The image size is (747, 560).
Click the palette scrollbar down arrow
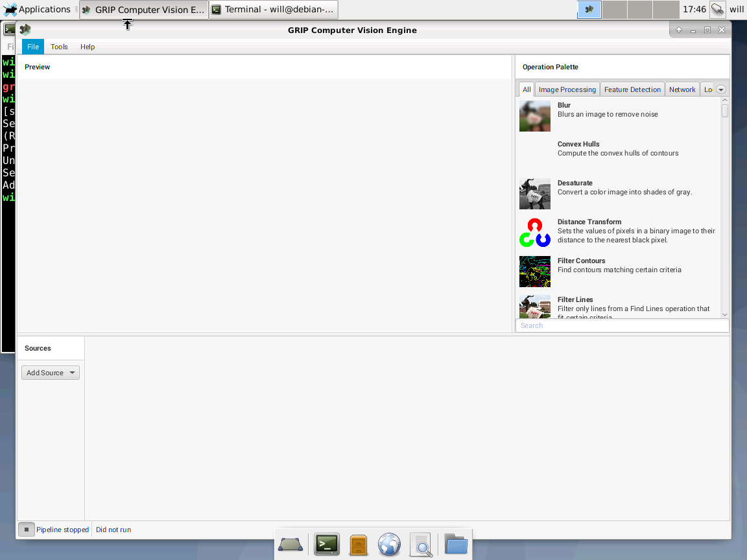pos(724,315)
